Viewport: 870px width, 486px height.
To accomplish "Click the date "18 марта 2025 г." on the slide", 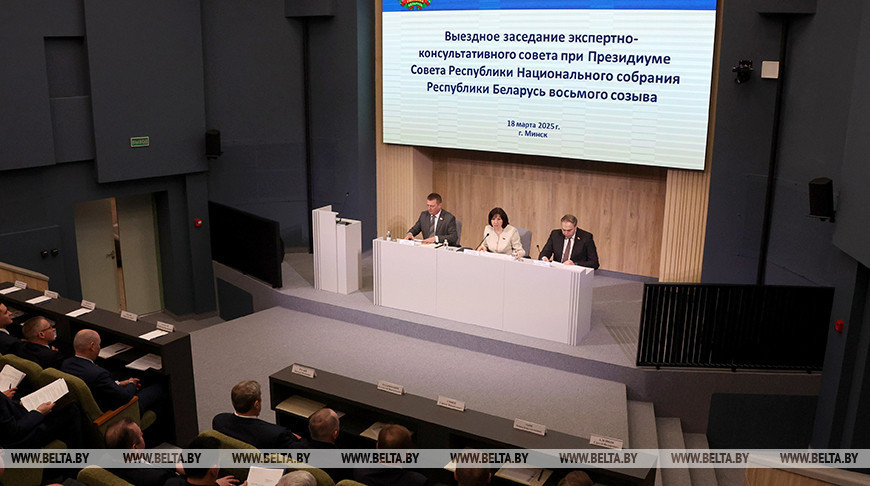I will [x=532, y=125].
